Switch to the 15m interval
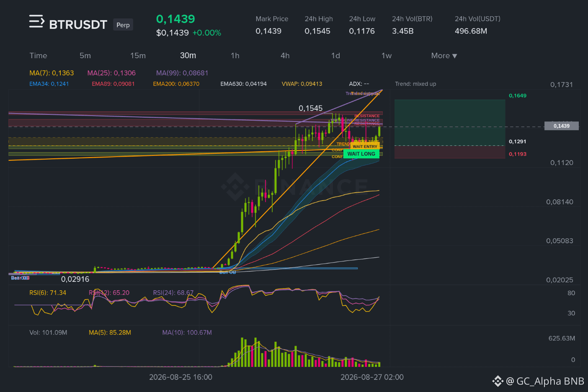Image resolution: width=588 pixels, height=392 pixels. point(138,56)
